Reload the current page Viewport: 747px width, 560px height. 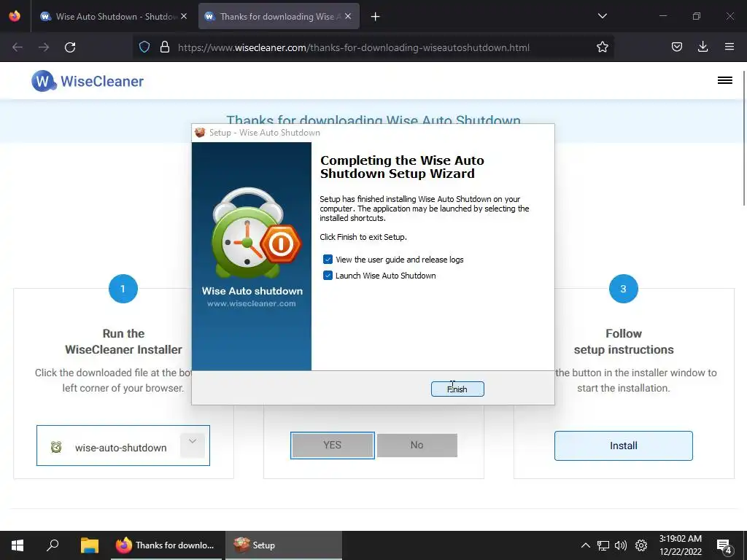tap(70, 47)
